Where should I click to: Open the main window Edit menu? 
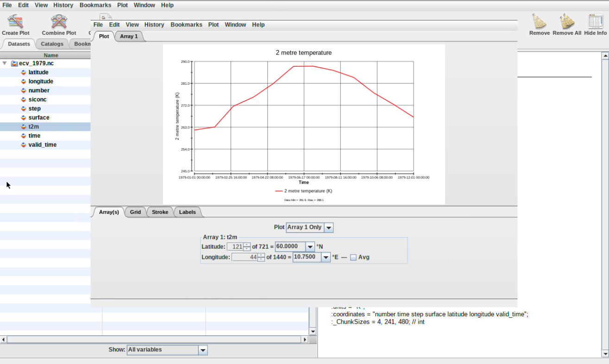(24, 5)
